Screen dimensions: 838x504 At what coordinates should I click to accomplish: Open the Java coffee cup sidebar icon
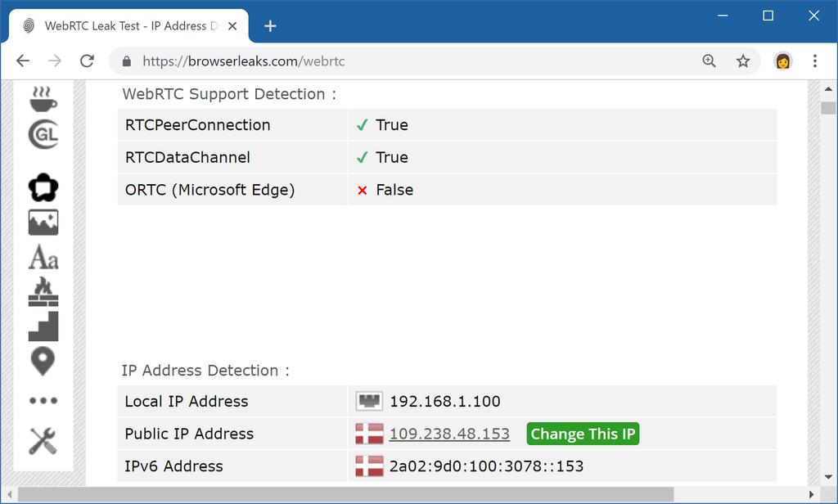[x=43, y=99]
